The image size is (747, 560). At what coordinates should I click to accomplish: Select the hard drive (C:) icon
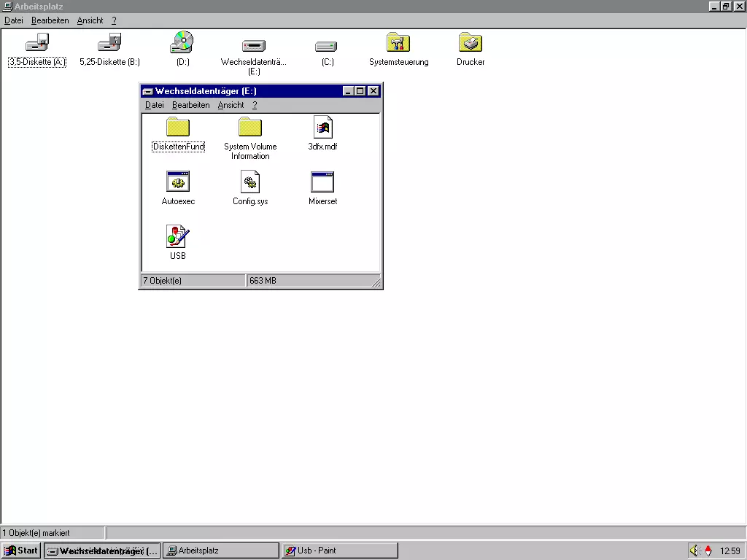(326, 46)
